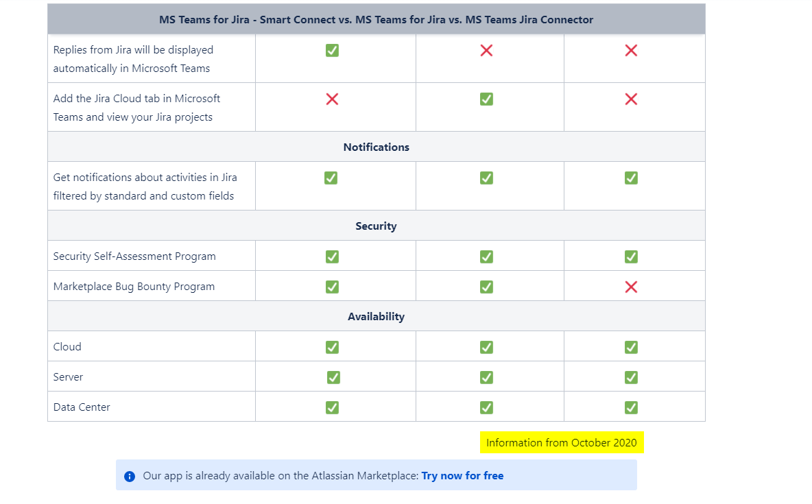Click first green check in Server row
Screen dimensions: 812x504
(333, 377)
